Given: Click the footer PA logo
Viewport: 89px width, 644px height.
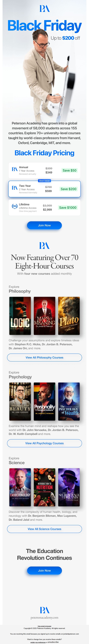Looking at the screenshot, I should tap(44, 610).
